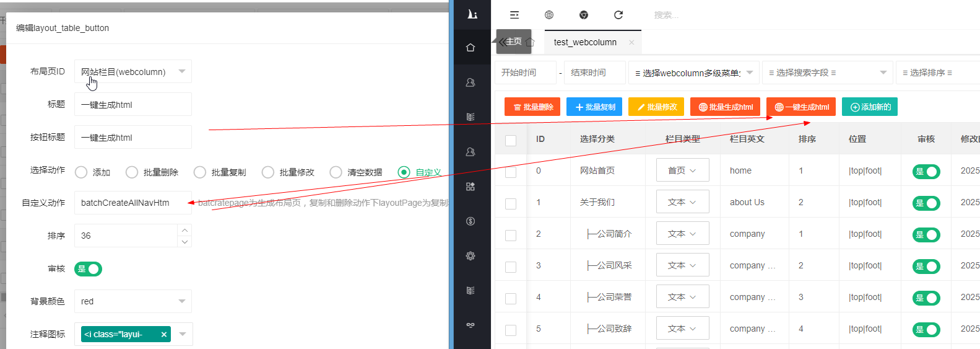The width and height of the screenshot is (980, 349).
Task: Expand the 栏目类型 dropdown for 关于我们 row
Action: pos(682,202)
